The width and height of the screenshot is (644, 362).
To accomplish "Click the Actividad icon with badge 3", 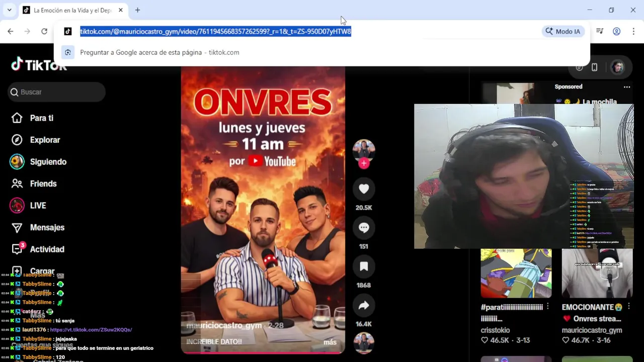I will point(18,248).
